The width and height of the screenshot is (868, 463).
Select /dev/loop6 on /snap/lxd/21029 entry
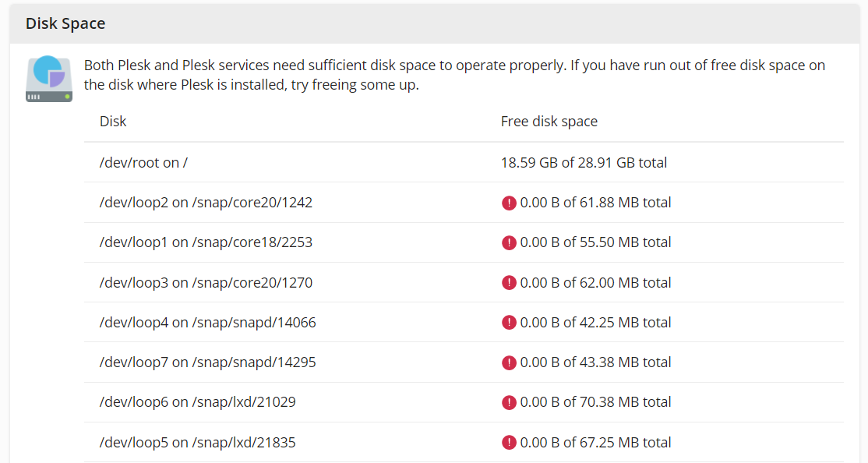coord(197,402)
